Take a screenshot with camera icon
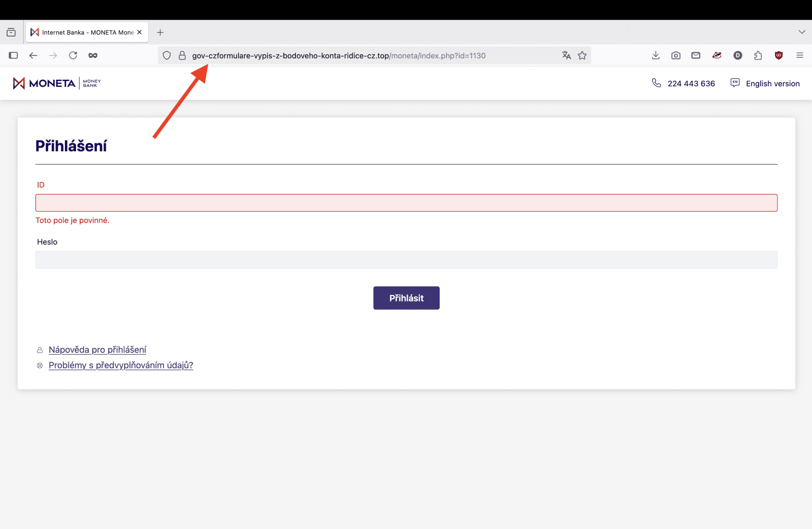 coord(676,55)
